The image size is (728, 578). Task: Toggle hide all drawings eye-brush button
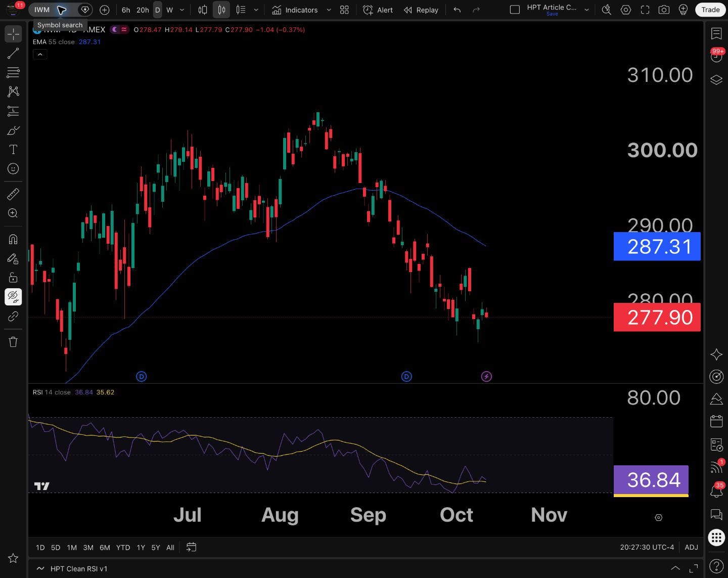coord(13,297)
